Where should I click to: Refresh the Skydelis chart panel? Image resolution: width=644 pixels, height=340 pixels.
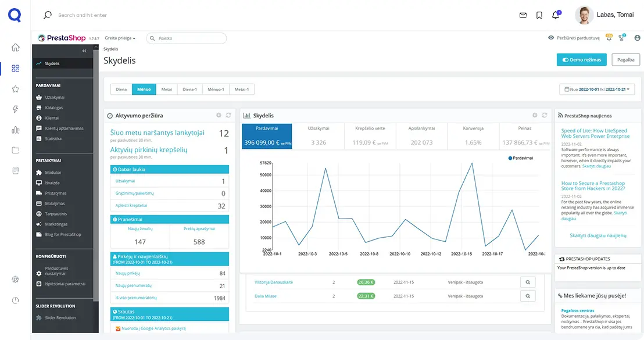pyautogui.click(x=545, y=116)
